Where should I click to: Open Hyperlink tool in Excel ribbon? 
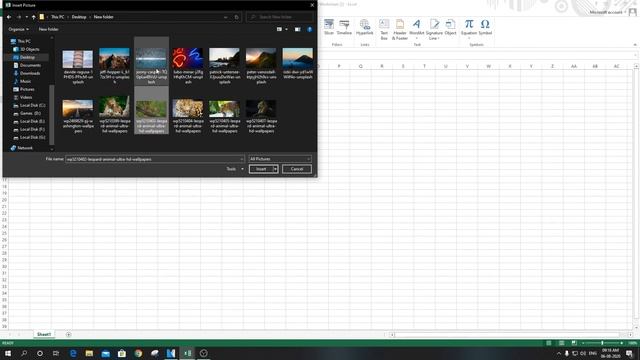point(364,27)
